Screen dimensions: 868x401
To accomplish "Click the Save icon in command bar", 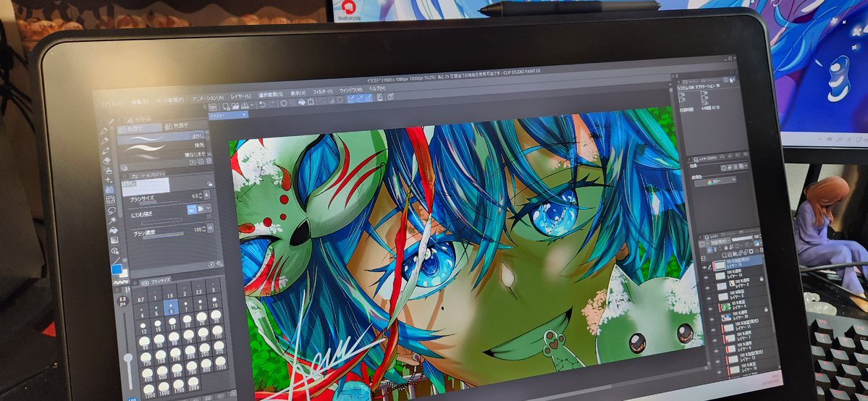I will click(245, 105).
